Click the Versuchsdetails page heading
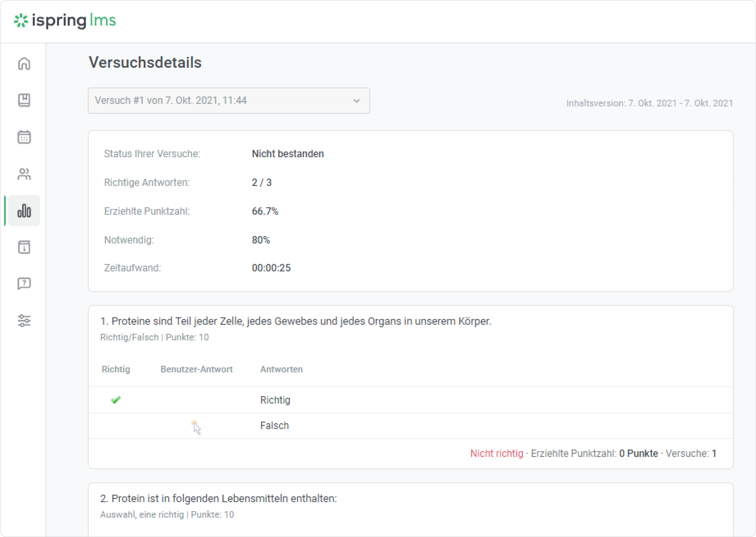The height and width of the screenshot is (537, 756). (145, 62)
